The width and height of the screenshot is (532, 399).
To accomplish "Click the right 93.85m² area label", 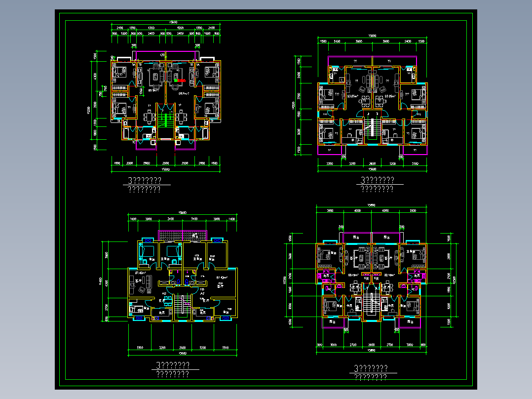I will pos(390,96).
